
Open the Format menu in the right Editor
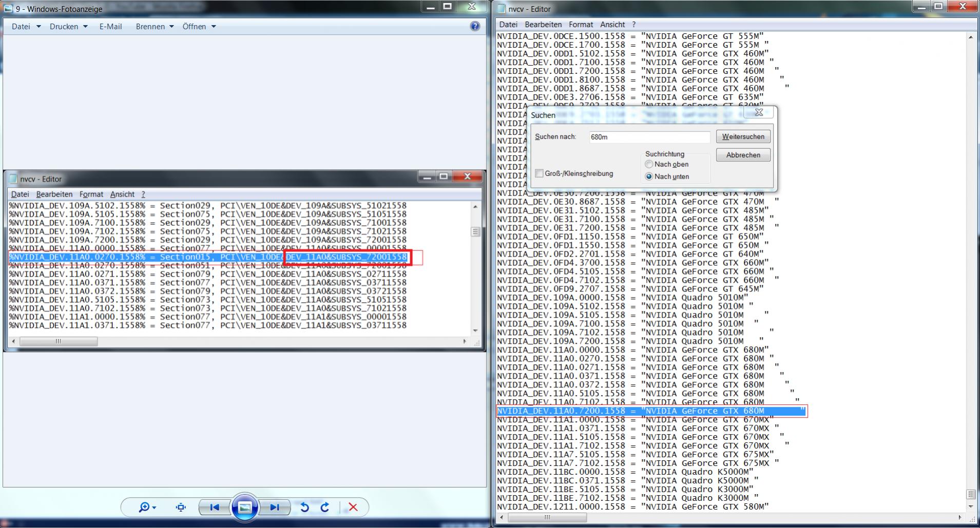(581, 24)
